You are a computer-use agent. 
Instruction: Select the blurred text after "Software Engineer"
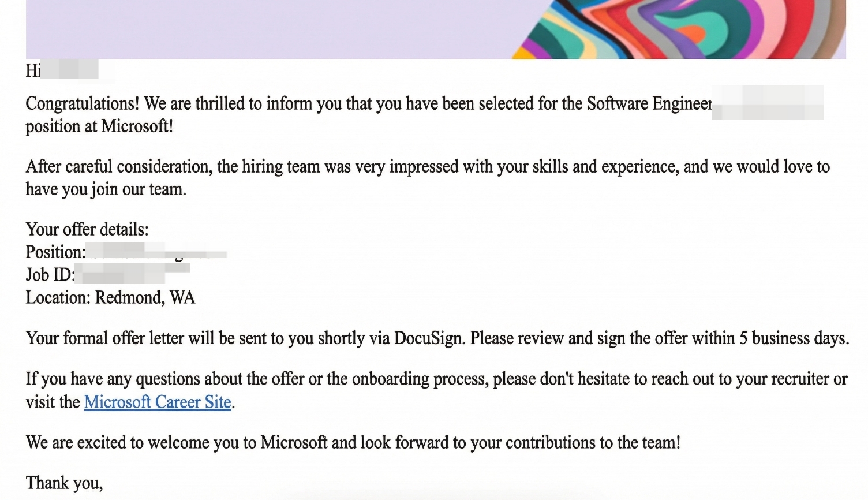click(768, 103)
